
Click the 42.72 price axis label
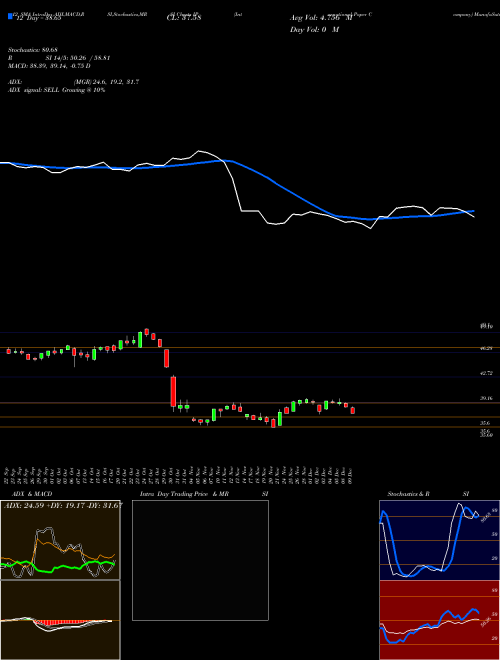point(487,373)
